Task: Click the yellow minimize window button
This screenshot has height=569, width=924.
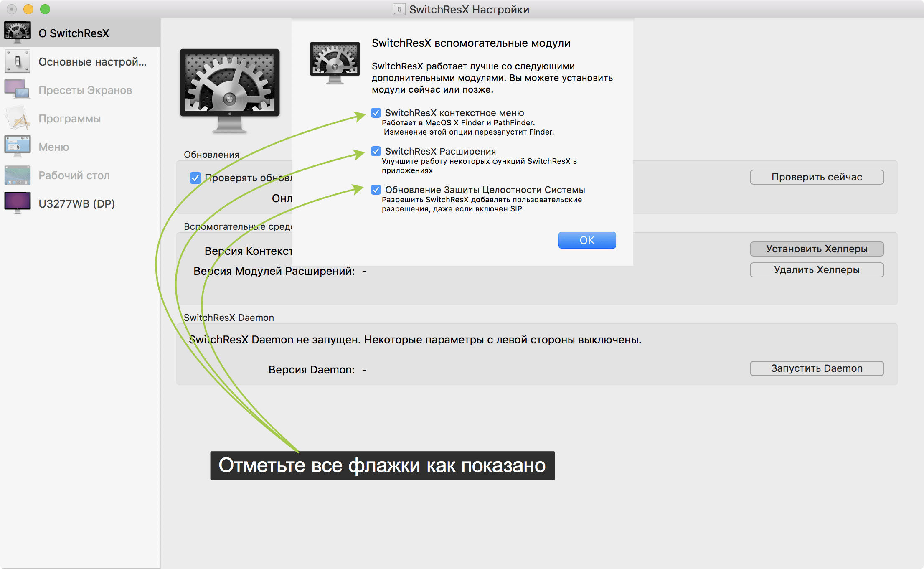Action: 28,9
